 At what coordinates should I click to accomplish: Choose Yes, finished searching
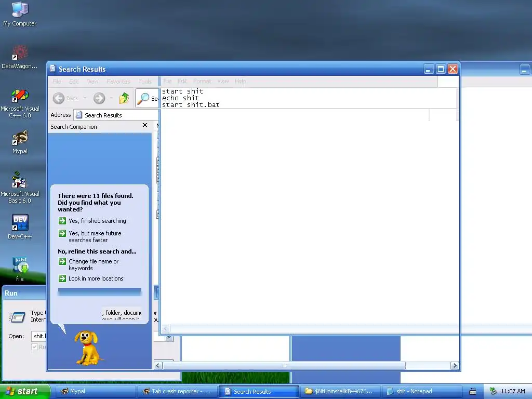[x=97, y=221]
